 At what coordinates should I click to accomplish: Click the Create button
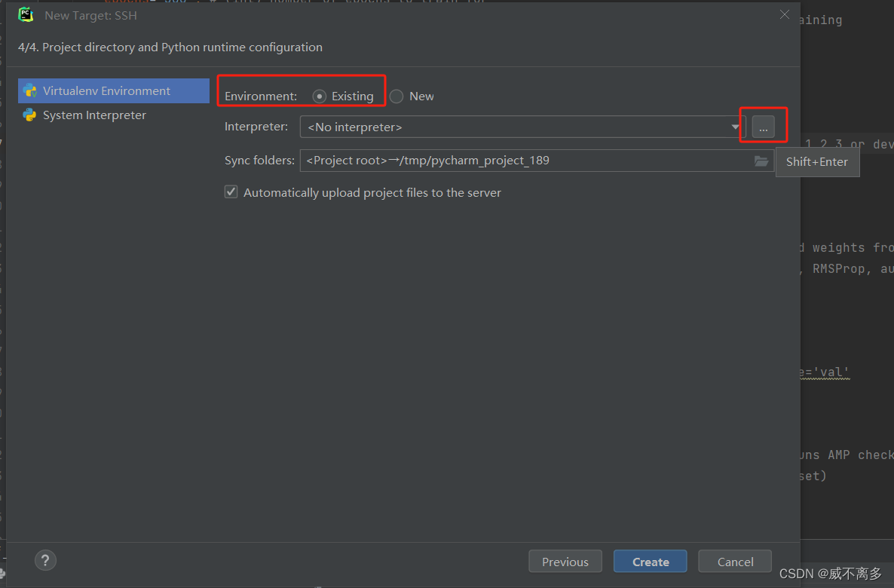pyautogui.click(x=650, y=561)
